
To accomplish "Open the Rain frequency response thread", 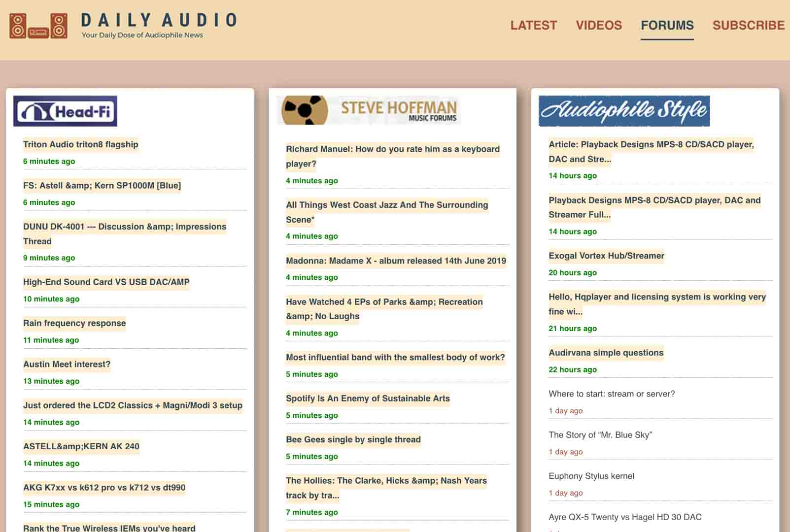I will pyautogui.click(x=74, y=323).
